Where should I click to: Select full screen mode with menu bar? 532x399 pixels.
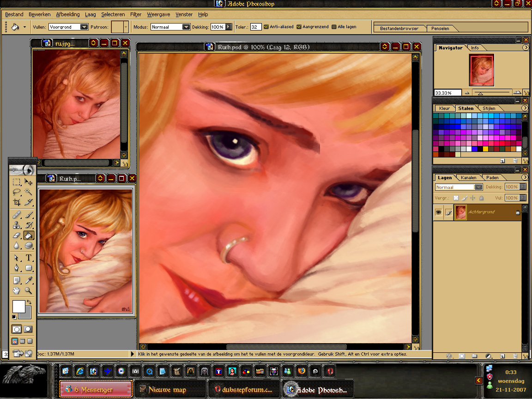pos(22,341)
